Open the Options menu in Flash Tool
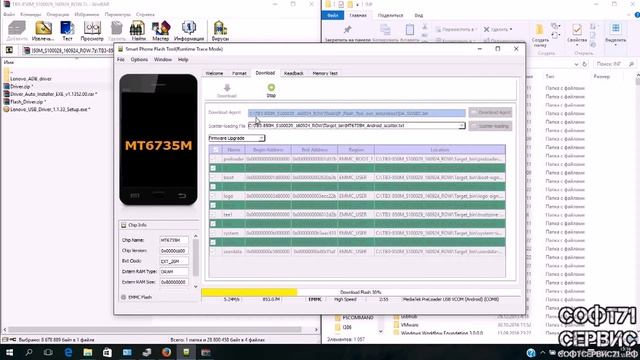 coord(139,60)
